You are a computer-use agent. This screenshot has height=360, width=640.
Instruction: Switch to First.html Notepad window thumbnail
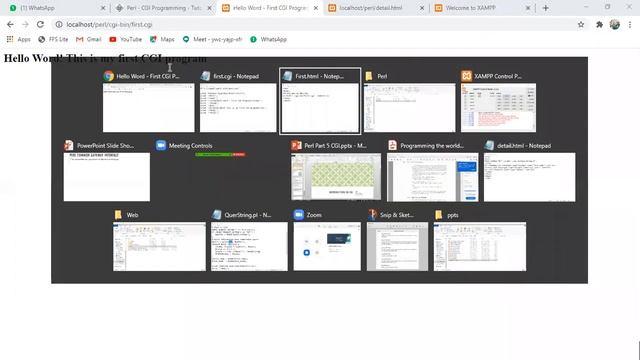[x=320, y=108]
